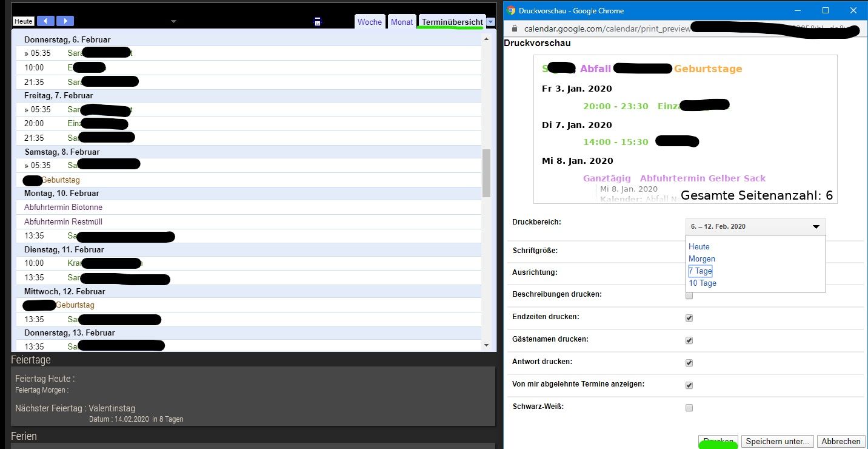Toggle Gästenamen drucken checkbox
This screenshot has height=449, width=868.
(689, 340)
